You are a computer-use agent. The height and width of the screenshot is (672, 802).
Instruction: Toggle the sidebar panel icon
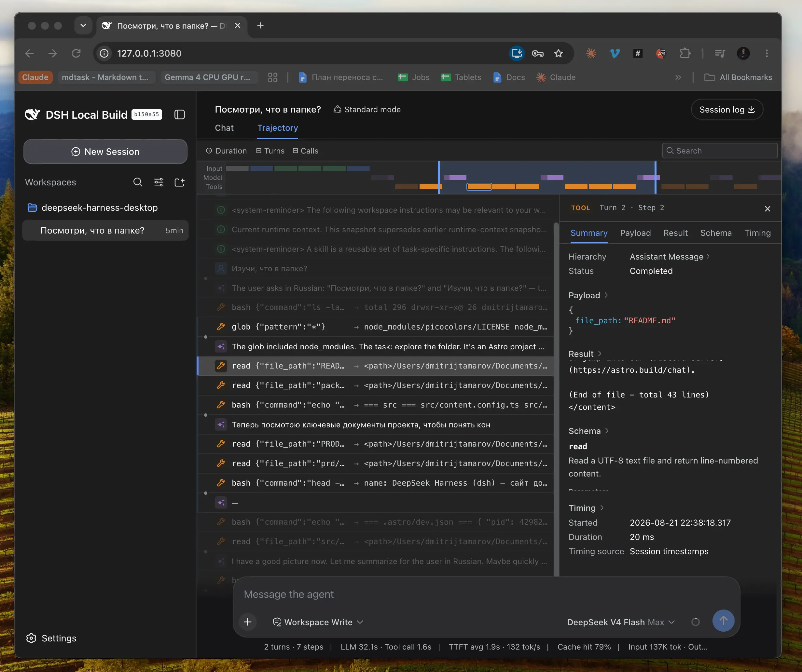click(179, 114)
